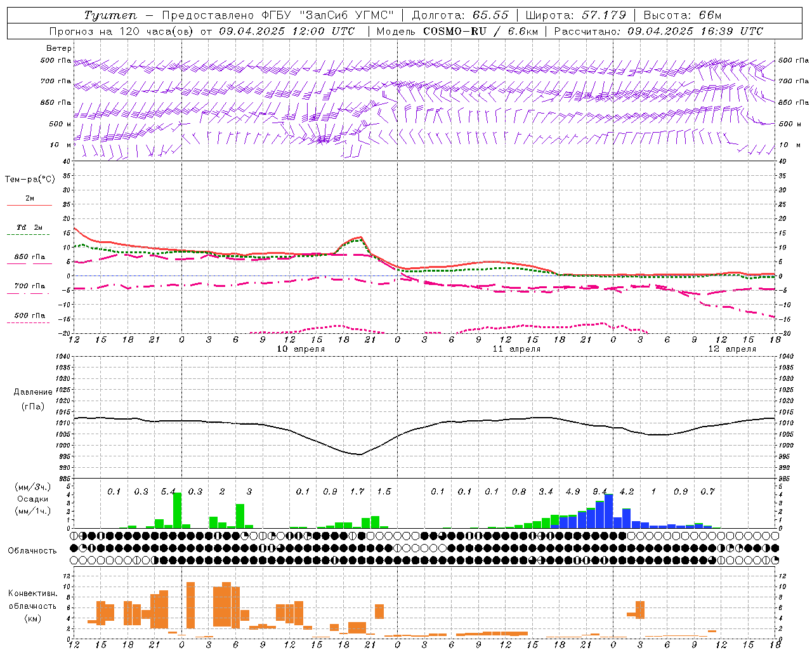Image resolution: width=812 pixels, height=650 pixels.
Task: Click the "Осадки" precipitation panel label
Action: [32, 499]
